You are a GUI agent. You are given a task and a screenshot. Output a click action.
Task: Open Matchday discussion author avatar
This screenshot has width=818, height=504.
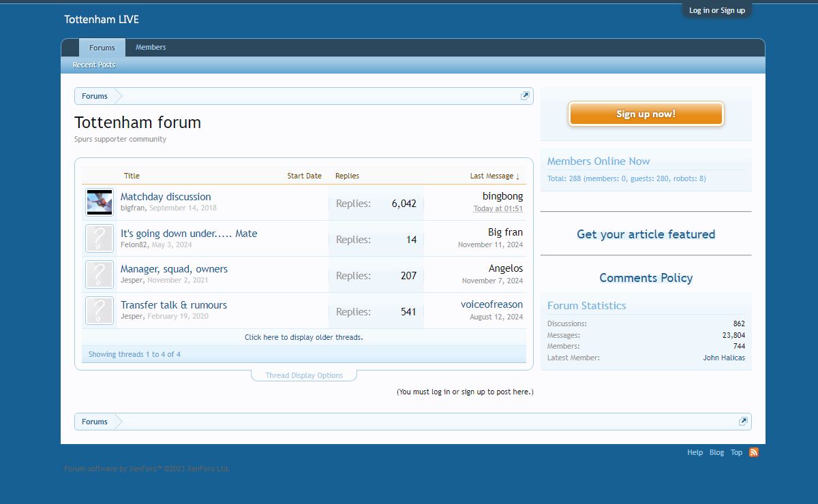100,202
